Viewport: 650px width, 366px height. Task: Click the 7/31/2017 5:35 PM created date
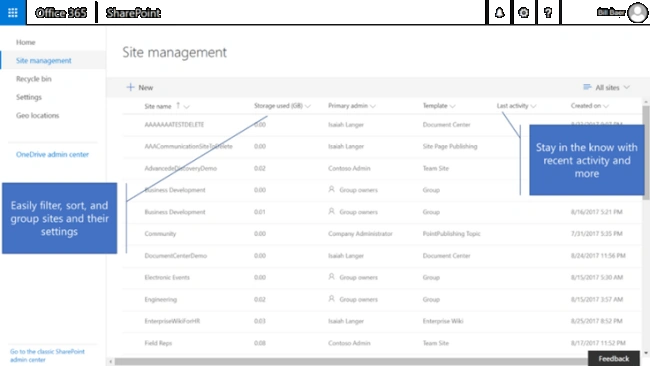[597, 234]
